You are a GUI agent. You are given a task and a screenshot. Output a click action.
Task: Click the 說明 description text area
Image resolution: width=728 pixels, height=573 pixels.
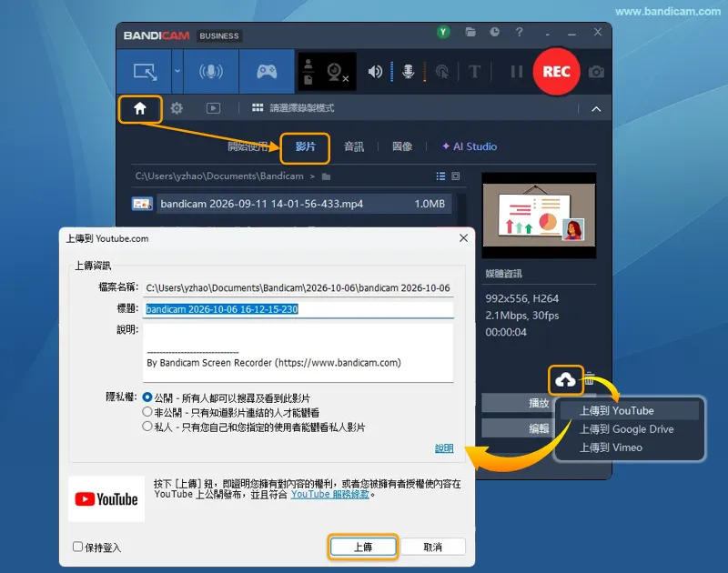(x=298, y=353)
